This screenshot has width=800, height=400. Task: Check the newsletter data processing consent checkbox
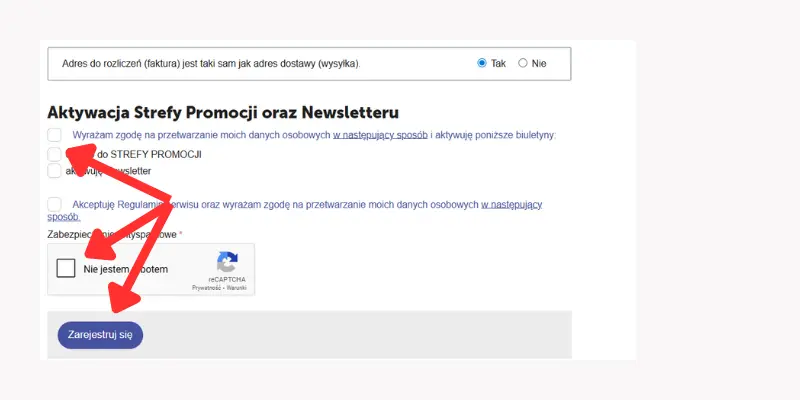tap(55, 135)
